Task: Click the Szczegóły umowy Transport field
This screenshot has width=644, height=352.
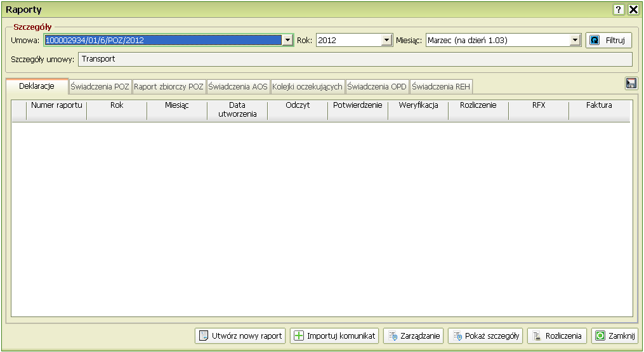Action: click(x=355, y=59)
